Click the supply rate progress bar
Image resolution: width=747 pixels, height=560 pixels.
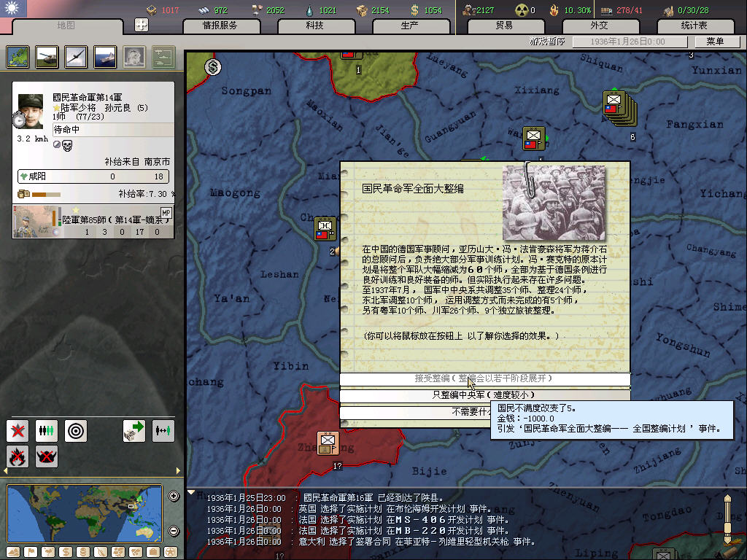coord(46,194)
